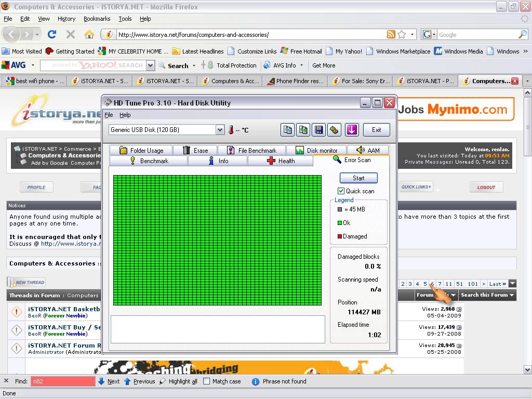The height and width of the screenshot is (399, 532).
Task: Click the save floppy disk icon
Action: pos(318,130)
